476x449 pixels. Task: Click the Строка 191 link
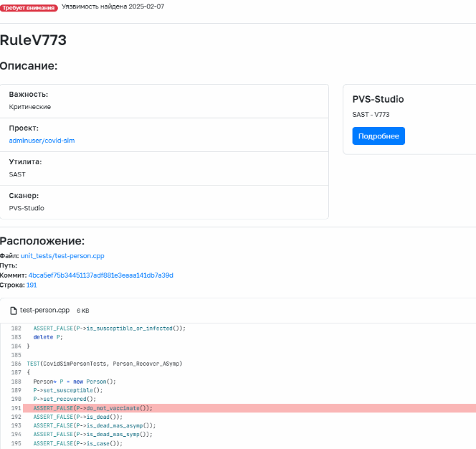[32, 285]
